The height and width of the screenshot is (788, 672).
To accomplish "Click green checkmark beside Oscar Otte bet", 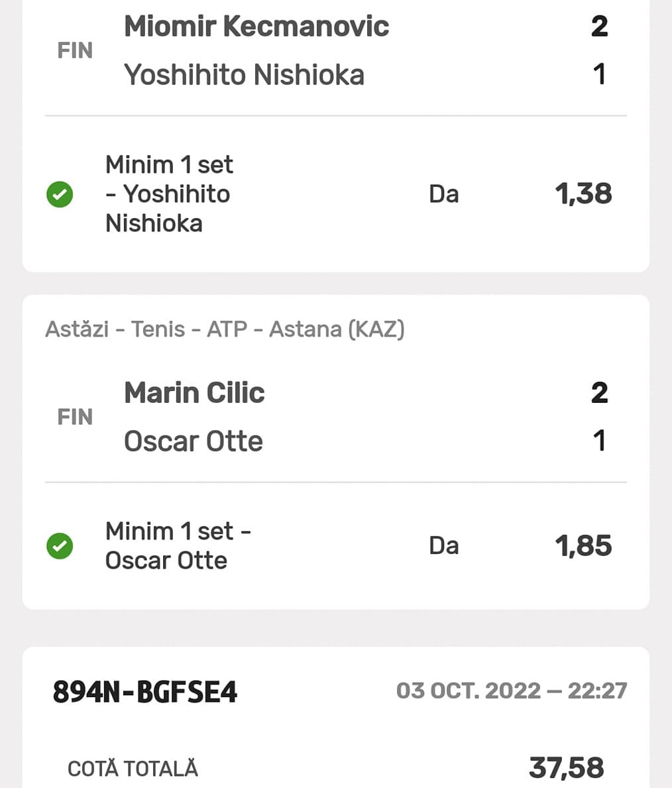I will click(x=60, y=545).
